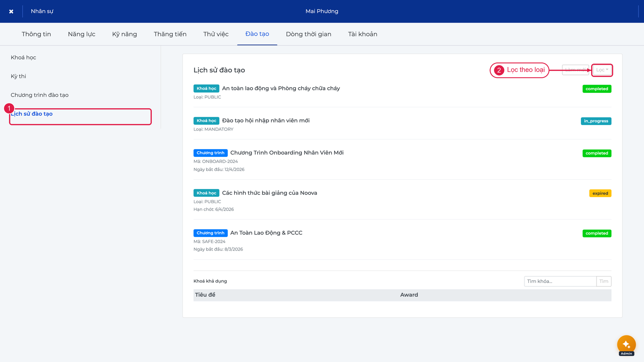Go to the Thăng tiến tab
The width and height of the screenshot is (644, 362).
170,34
